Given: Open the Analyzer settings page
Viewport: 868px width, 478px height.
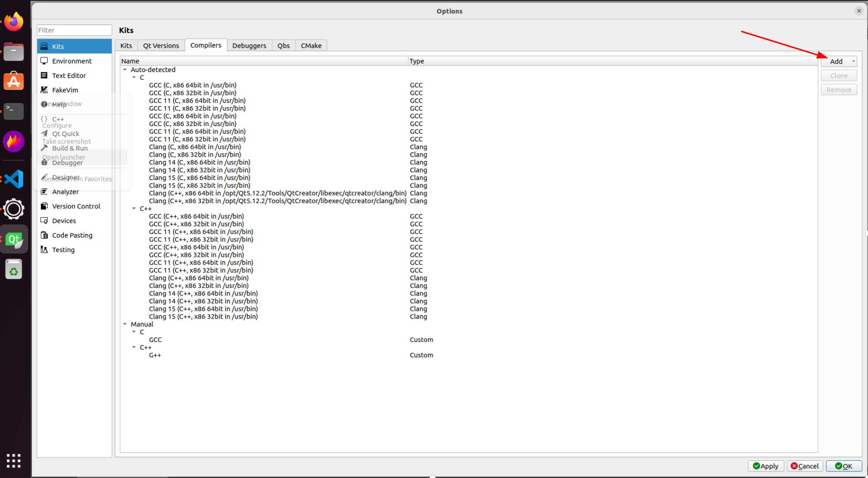Looking at the screenshot, I should [x=64, y=191].
